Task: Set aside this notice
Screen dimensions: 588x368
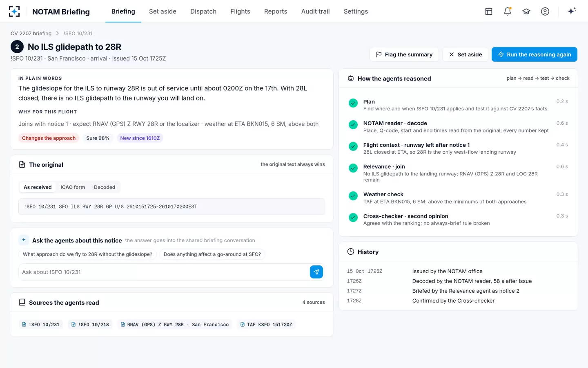Action: pos(465,54)
